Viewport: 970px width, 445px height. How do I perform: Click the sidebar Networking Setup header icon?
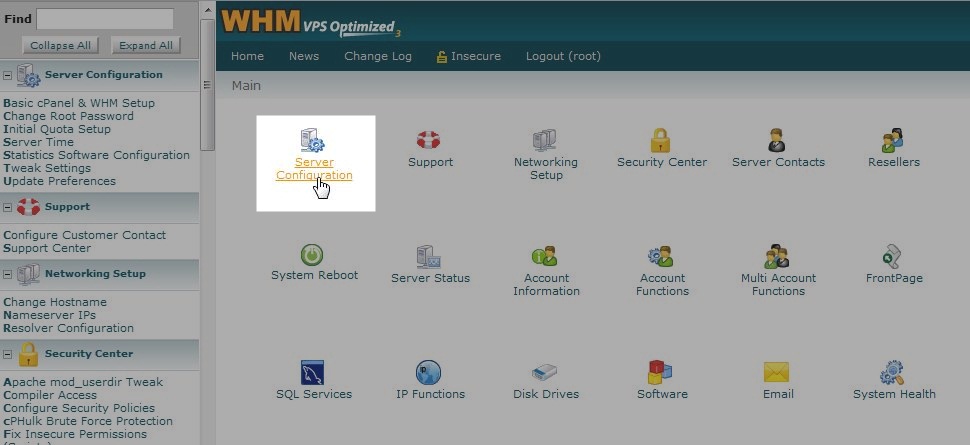28,274
